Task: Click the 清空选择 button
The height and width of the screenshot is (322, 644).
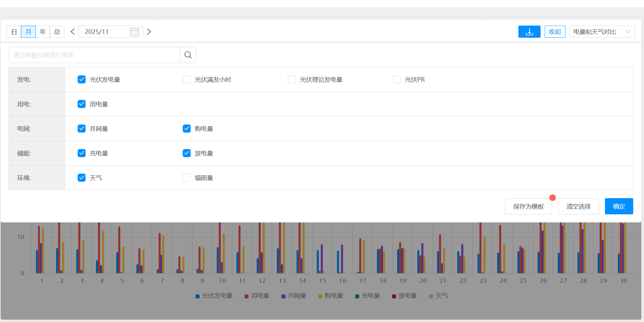Action: tap(578, 206)
